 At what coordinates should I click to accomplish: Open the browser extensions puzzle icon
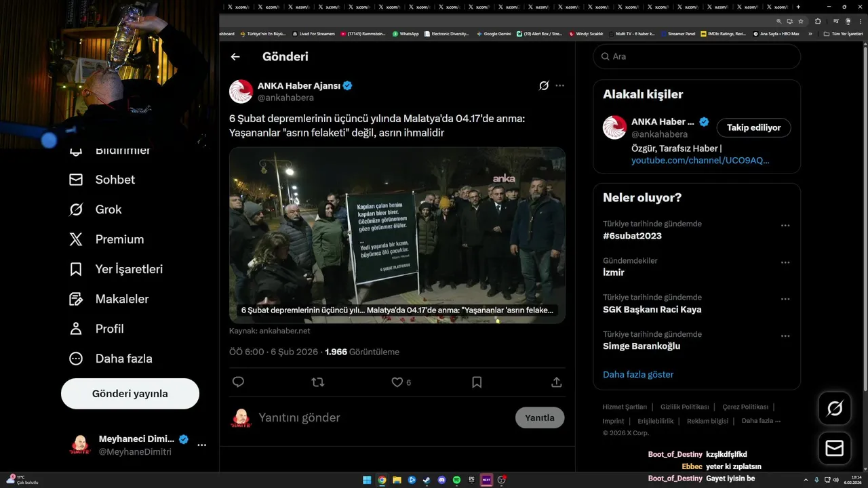coord(818,21)
